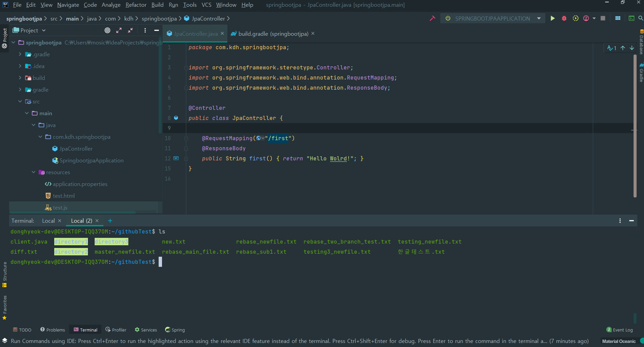Image resolution: width=644 pixels, height=347 pixels.
Task: Switch to the Local terminal tab
Action: point(49,221)
